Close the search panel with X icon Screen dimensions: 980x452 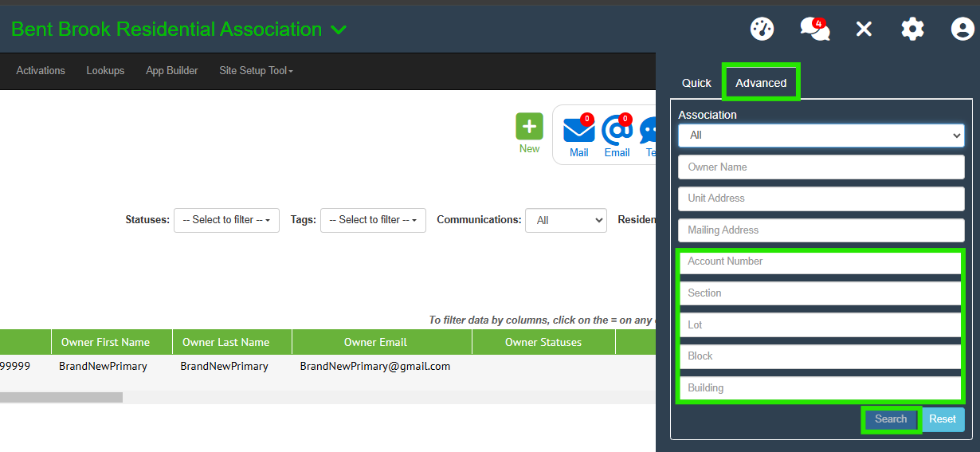pyautogui.click(x=864, y=29)
